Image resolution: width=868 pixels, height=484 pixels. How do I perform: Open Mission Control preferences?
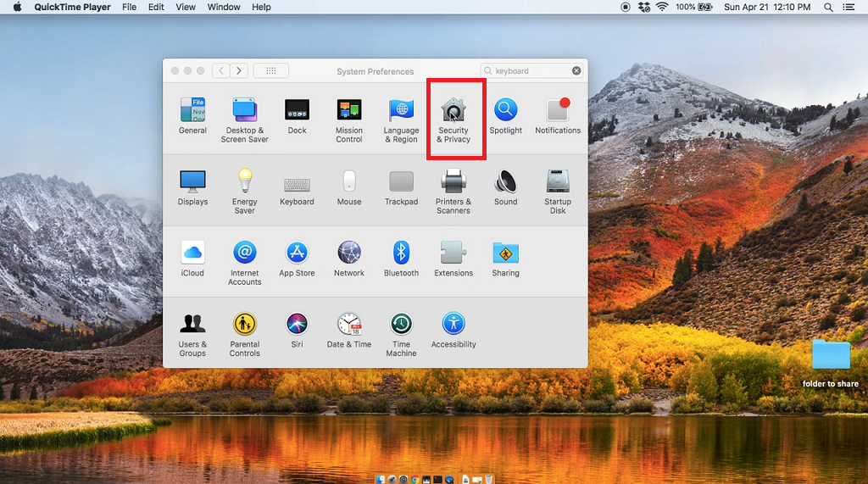point(348,120)
